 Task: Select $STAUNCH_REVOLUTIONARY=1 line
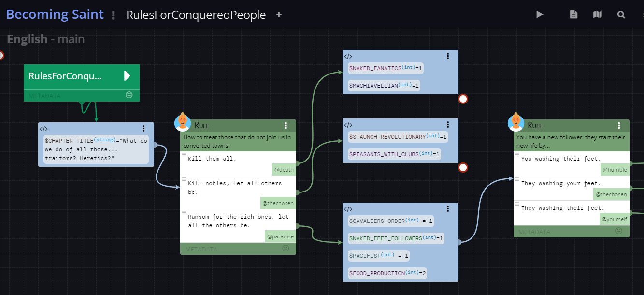point(398,137)
